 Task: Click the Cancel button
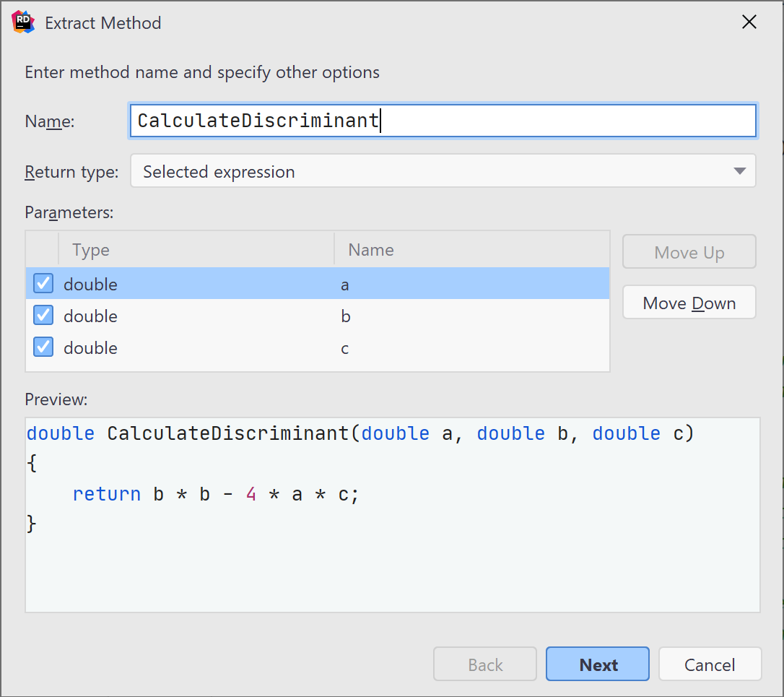[710, 664]
